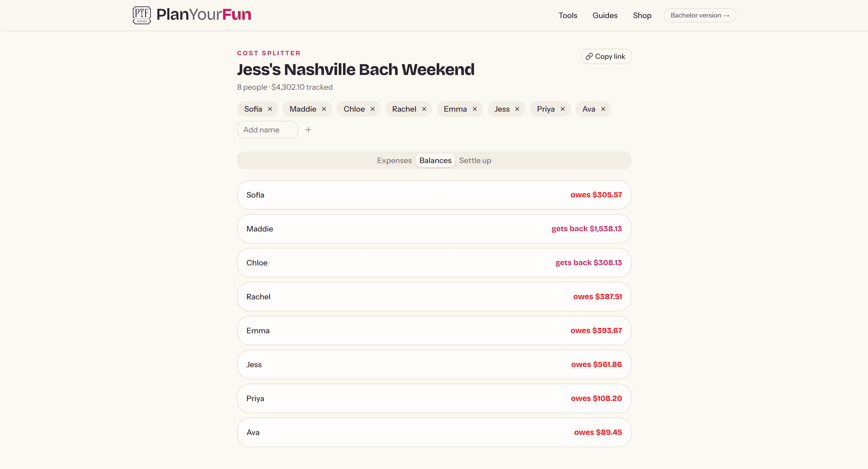Screen dimensions: 868x469
Task: Click the plus icon to add name
Action: pos(308,130)
